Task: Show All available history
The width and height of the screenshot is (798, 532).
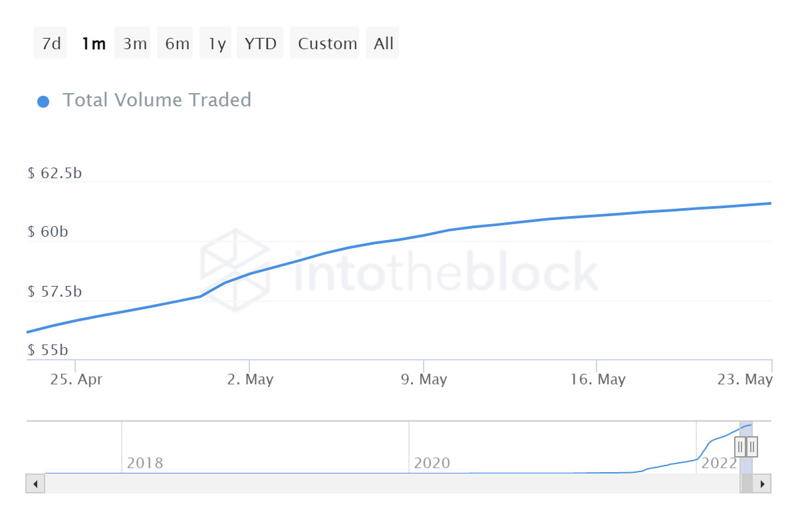Action: [x=384, y=44]
